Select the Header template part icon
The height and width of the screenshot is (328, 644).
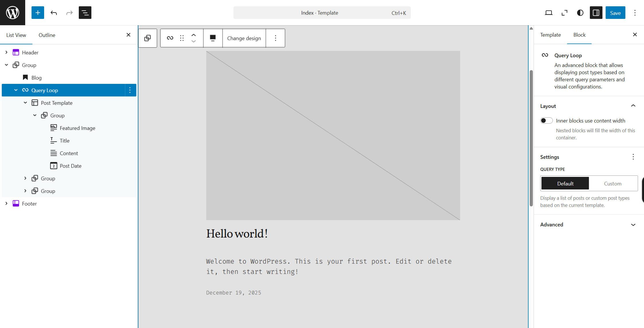[16, 52]
